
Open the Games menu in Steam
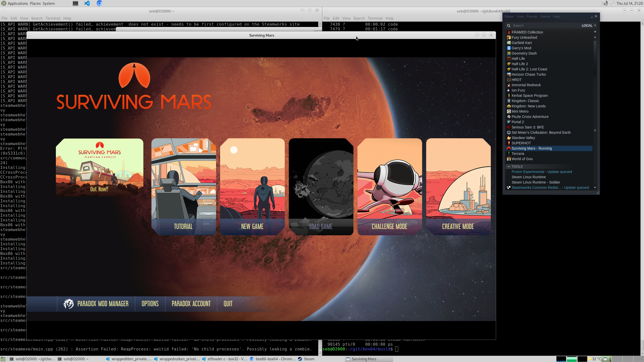[545, 16]
